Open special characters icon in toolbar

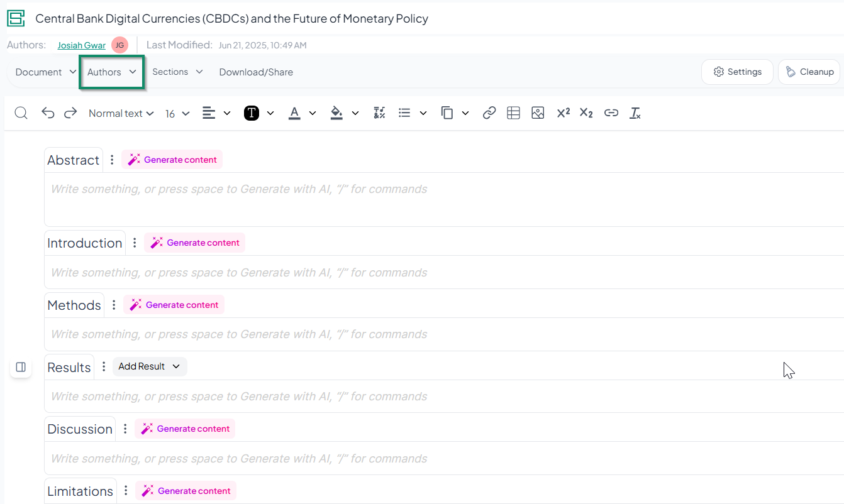click(x=379, y=113)
